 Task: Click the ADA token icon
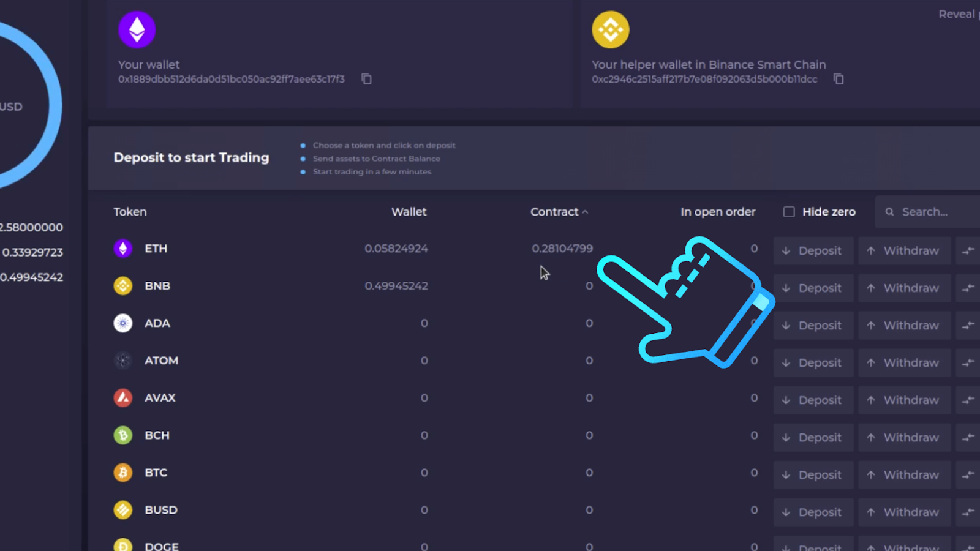123,323
